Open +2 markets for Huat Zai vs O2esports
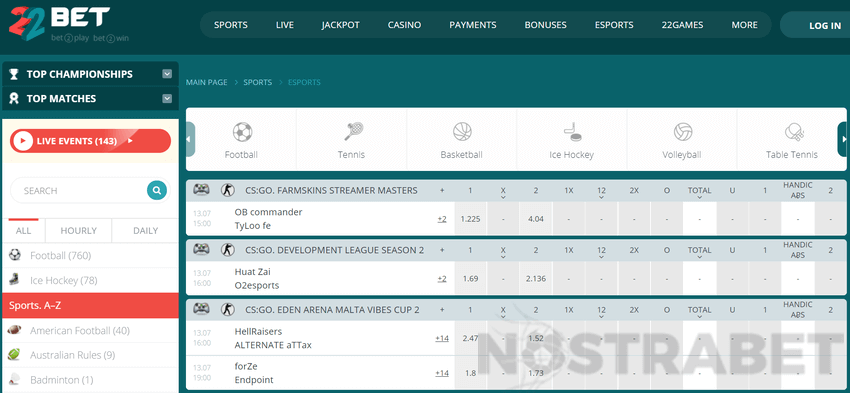The height and width of the screenshot is (393, 850). tap(442, 279)
